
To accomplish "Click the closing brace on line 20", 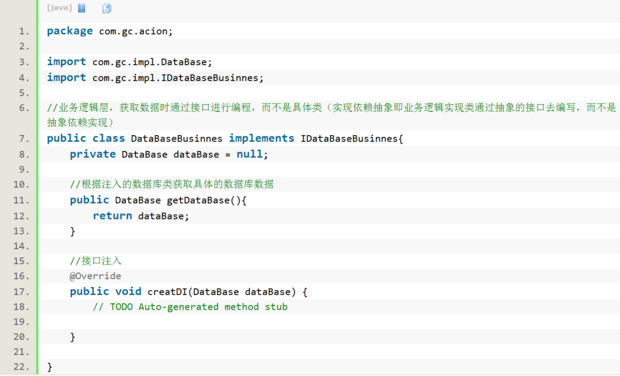I will [72, 337].
